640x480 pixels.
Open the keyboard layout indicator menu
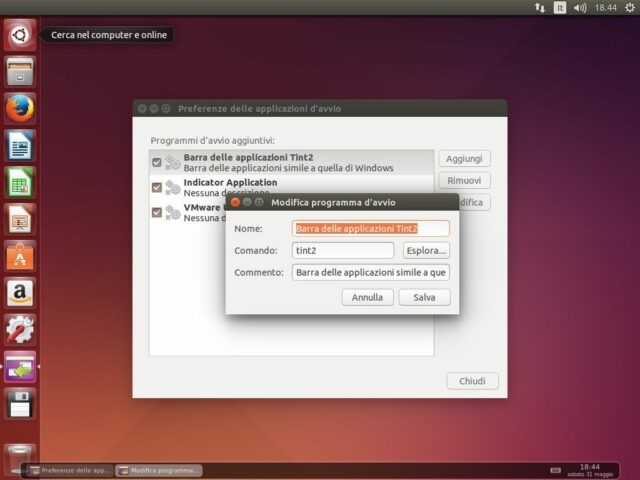pos(560,7)
